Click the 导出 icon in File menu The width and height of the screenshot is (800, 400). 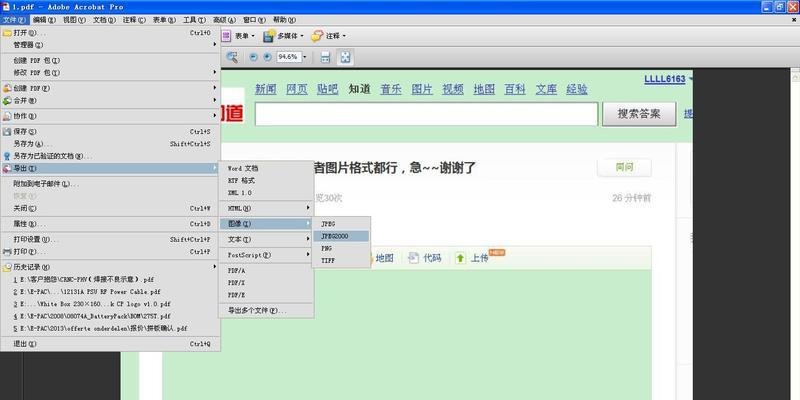(x=7, y=168)
